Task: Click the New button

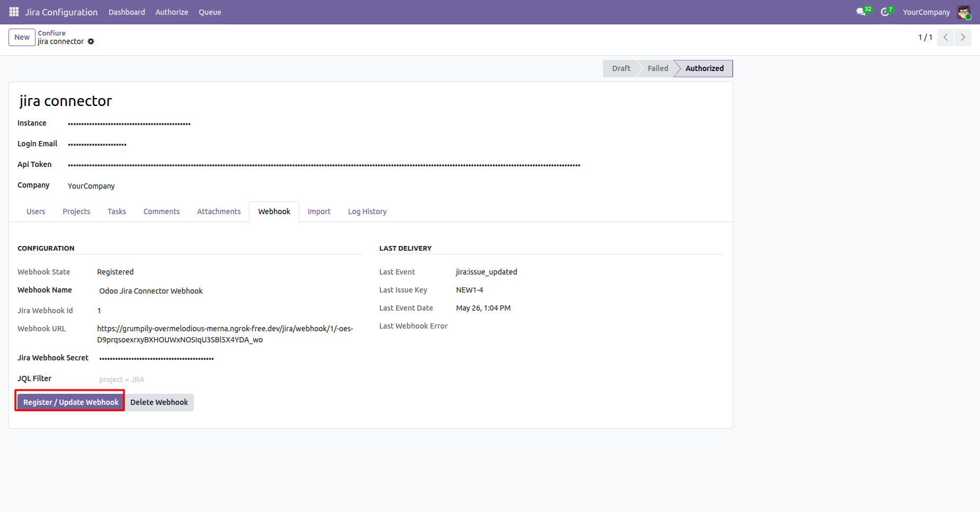Action: (x=22, y=37)
